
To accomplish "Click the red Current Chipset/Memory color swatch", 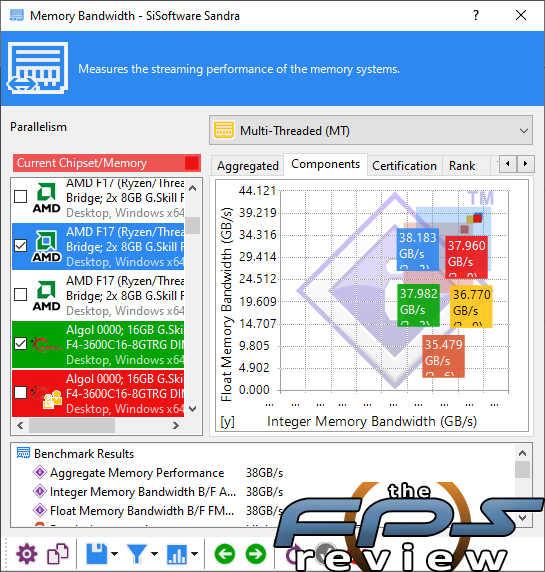I will click(x=192, y=163).
